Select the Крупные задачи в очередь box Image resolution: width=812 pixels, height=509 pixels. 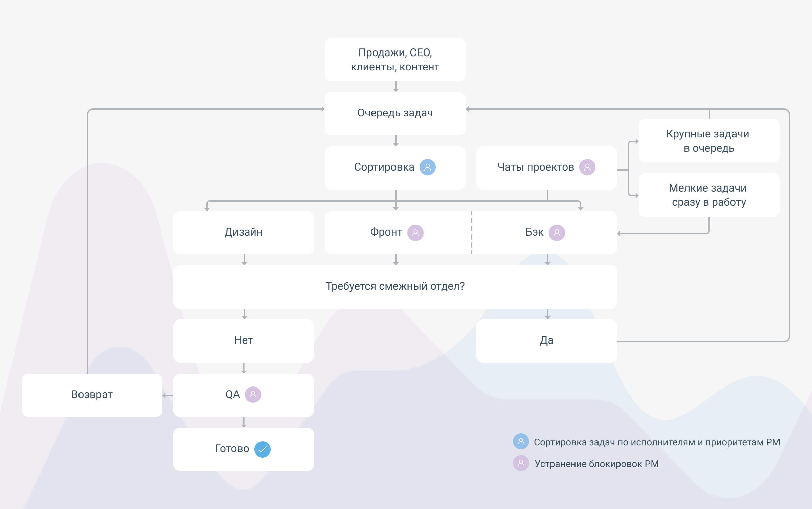tap(709, 141)
